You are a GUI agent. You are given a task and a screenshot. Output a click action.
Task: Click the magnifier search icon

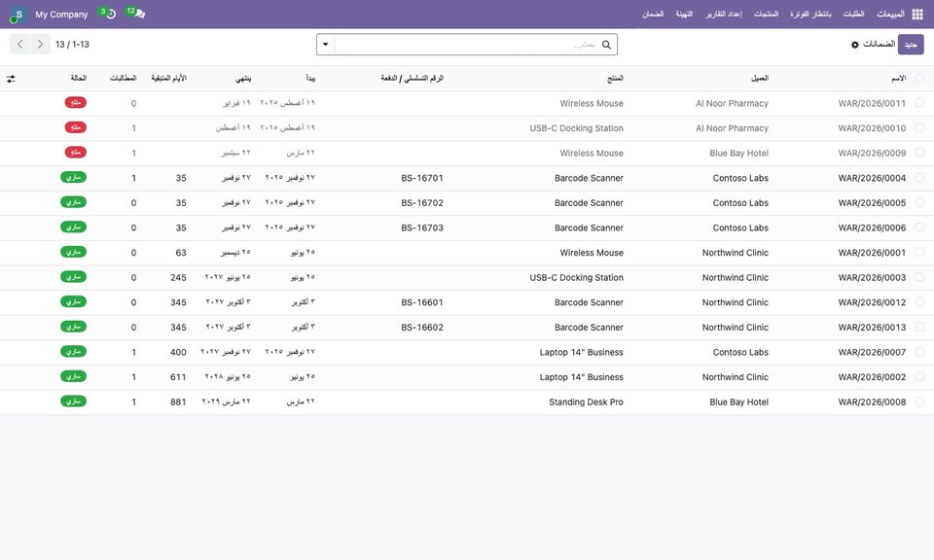606,45
